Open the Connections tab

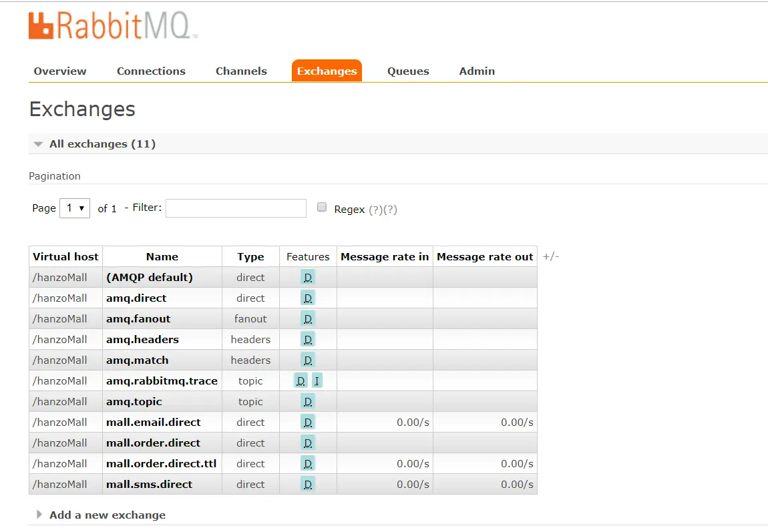(151, 71)
